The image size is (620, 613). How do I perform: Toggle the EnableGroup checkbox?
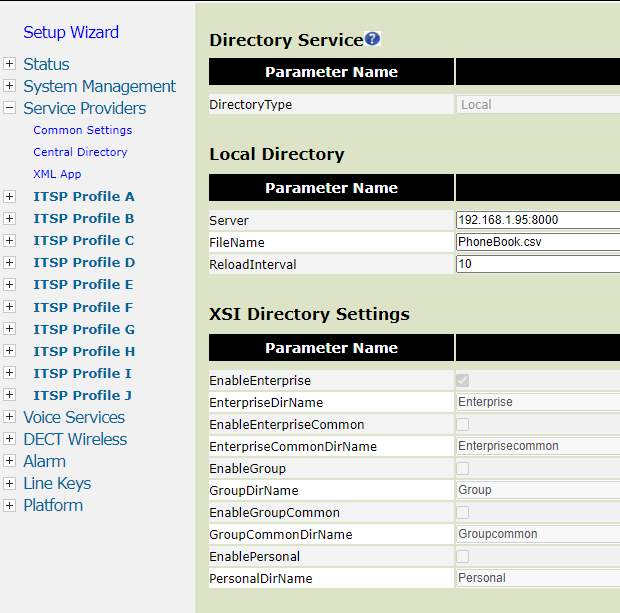[x=463, y=468]
